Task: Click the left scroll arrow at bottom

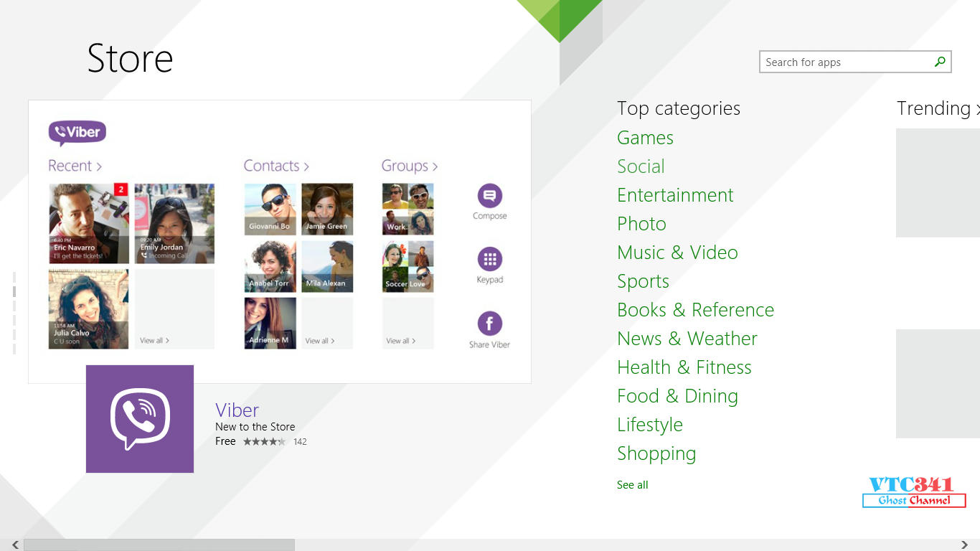Action: (x=16, y=545)
